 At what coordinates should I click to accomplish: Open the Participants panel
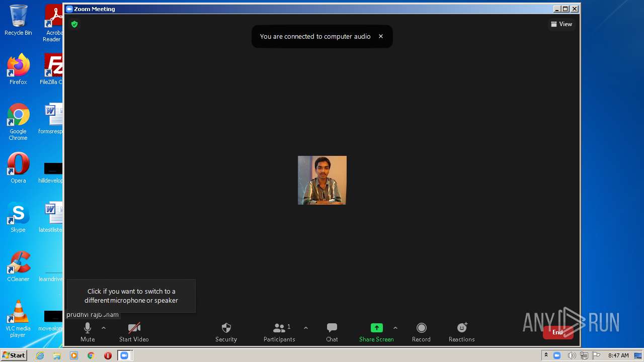coord(280,332)
